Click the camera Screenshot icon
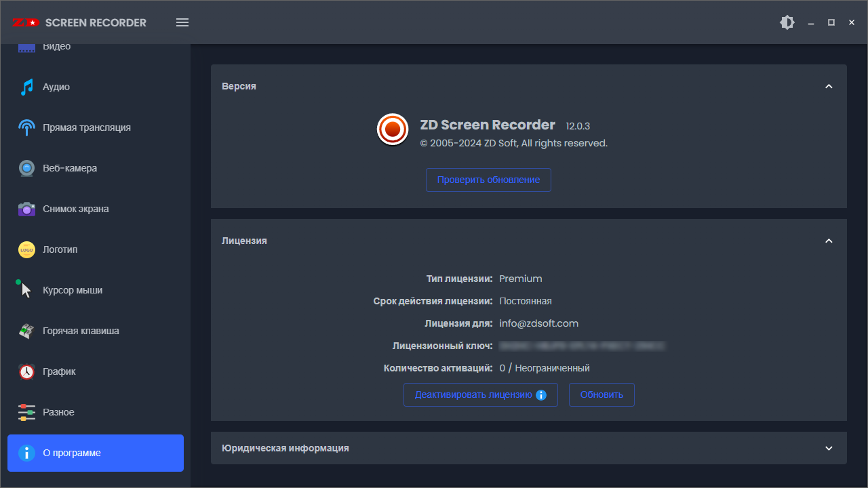Screen dimensions: 868x488 point(26,209)
